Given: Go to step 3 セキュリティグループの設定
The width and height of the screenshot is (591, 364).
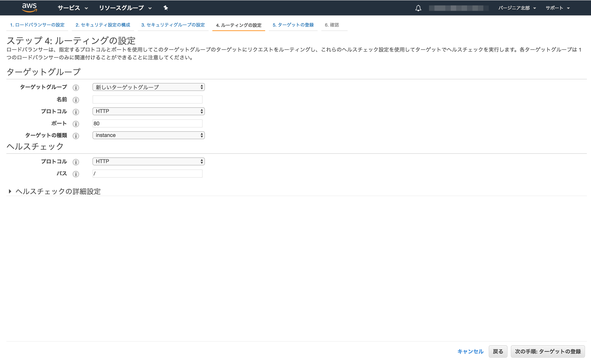Looking at the screenshot, I should coord(173,25).
